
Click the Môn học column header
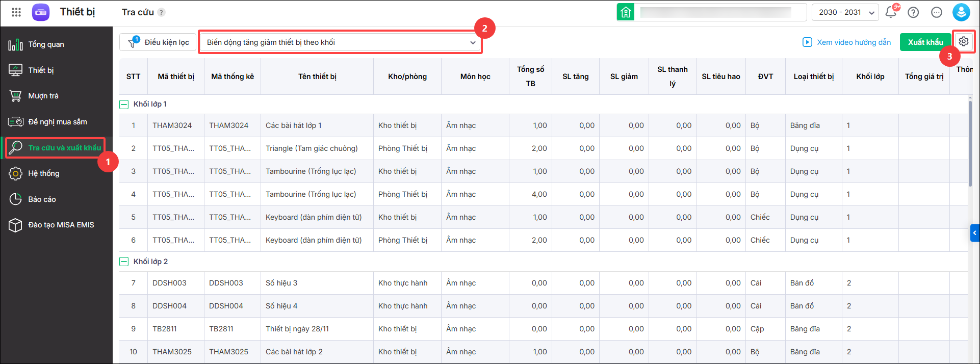(475, 76)
